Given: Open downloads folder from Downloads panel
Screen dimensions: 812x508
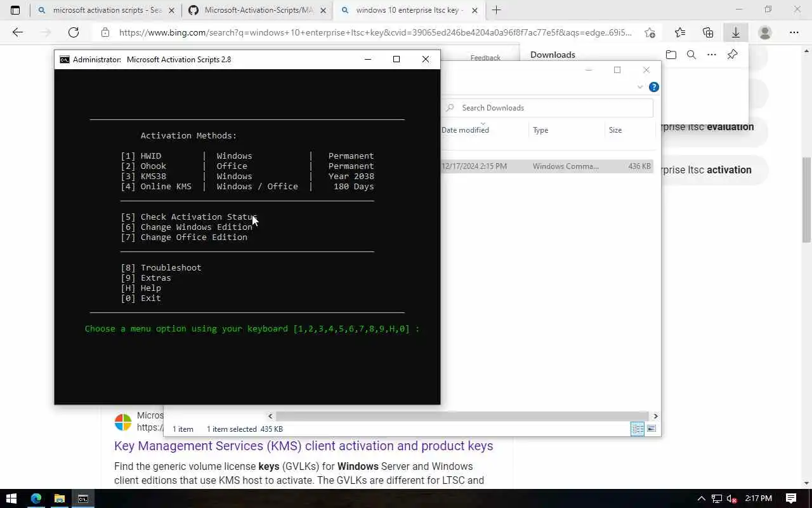Looking at the screenshot, I should click(x=671, y=55).
